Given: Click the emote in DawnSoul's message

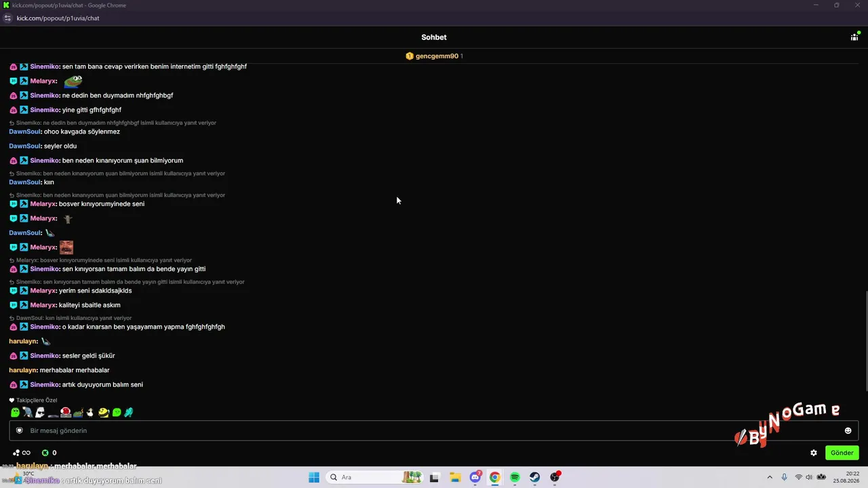Looking at the screenshot, I should [50, 233].
